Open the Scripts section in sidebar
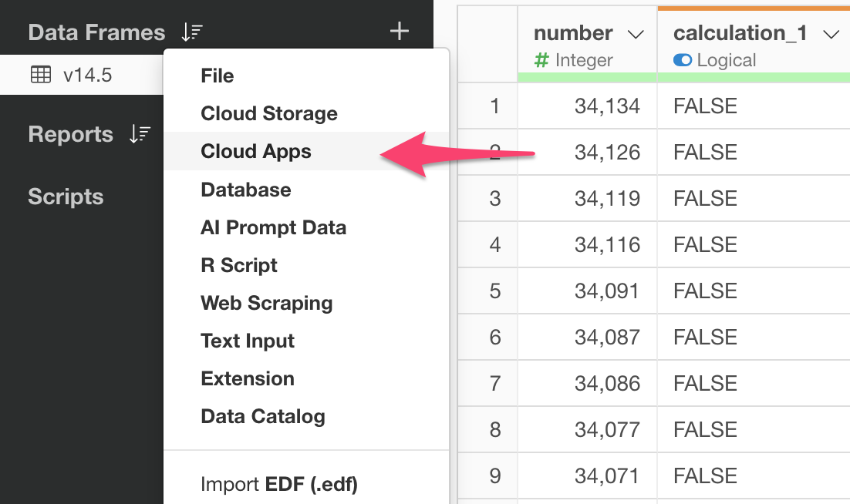The image size is (850, 504). pyautogui.click(x=66, y=197)
